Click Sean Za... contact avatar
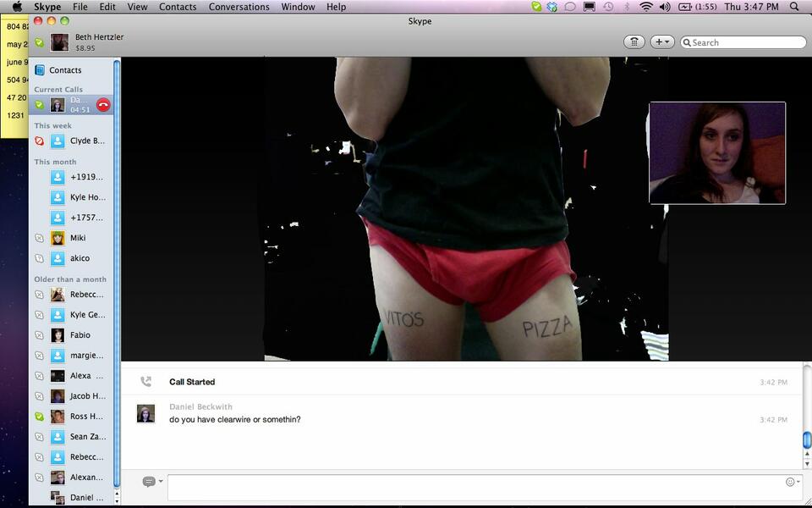This screenshot has height=508, width=812. (x=58, y=437)
